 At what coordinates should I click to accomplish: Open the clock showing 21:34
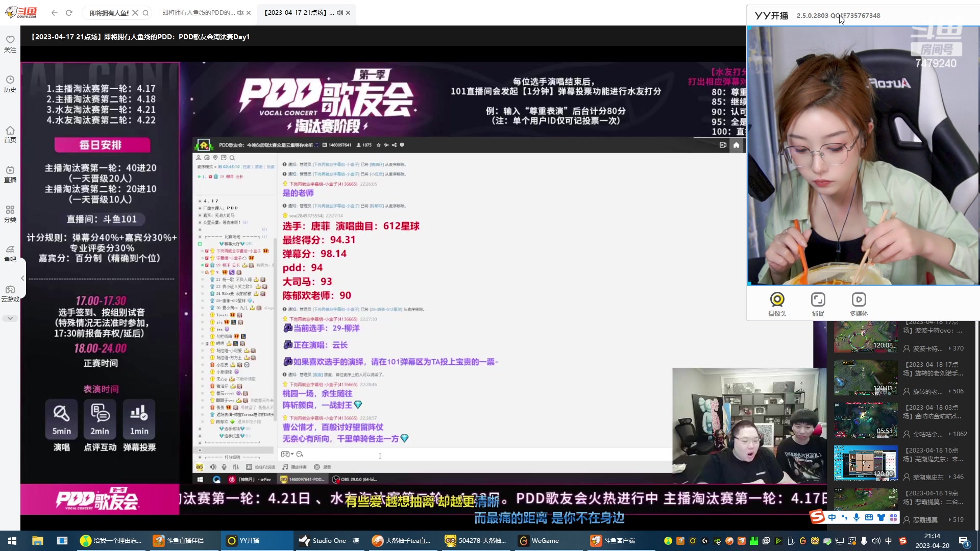tap(932, 541)
